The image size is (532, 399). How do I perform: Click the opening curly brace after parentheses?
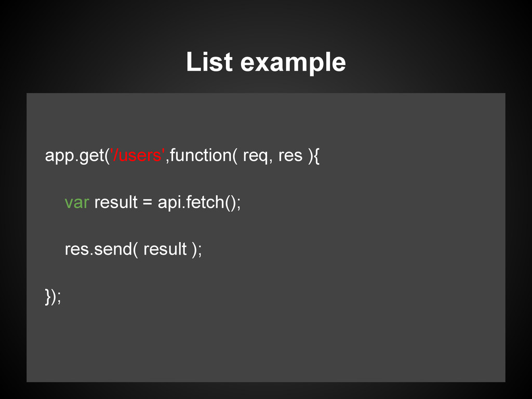[316, 156]
